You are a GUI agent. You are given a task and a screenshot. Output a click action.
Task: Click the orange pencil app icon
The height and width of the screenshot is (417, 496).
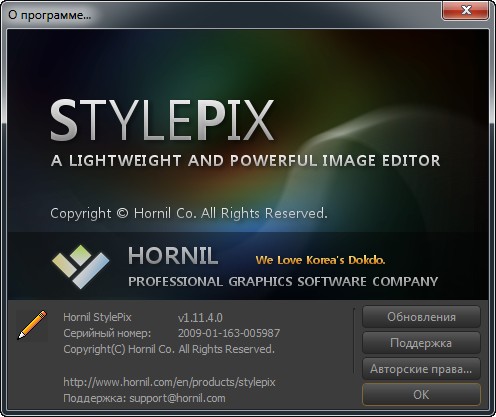pos(32,325)
